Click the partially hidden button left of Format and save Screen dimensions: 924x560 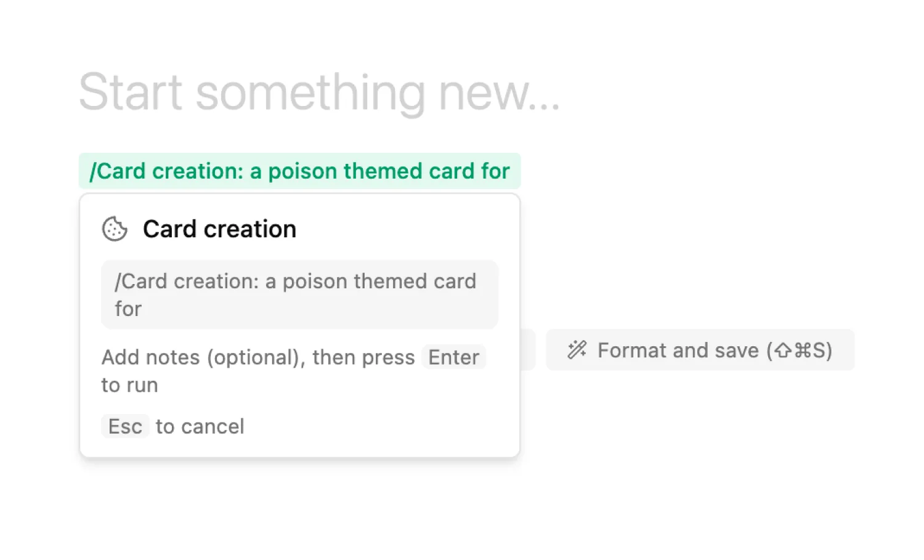pyautogui.click(x=528, y=350)
